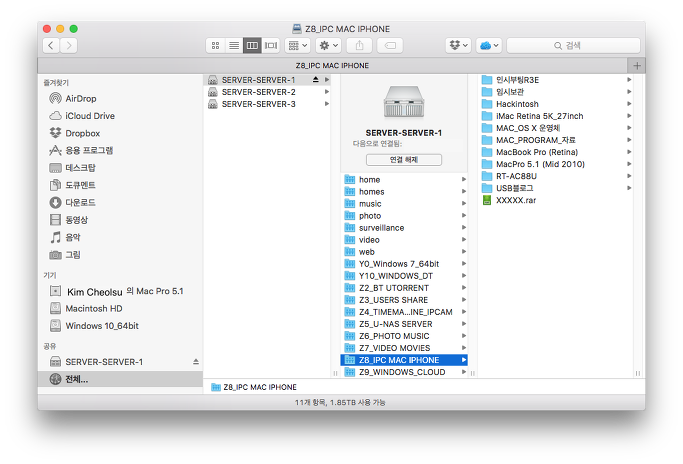
Task: Open the cloud toolbar dropdown
Action: click(489, 45)
